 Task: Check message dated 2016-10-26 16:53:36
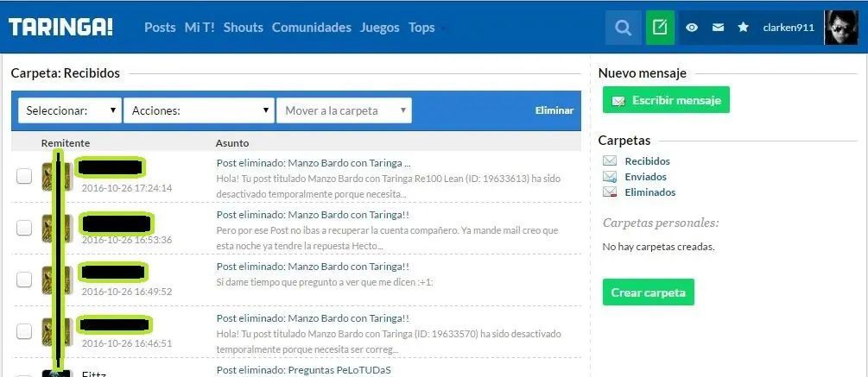click(x=24, y=228)
